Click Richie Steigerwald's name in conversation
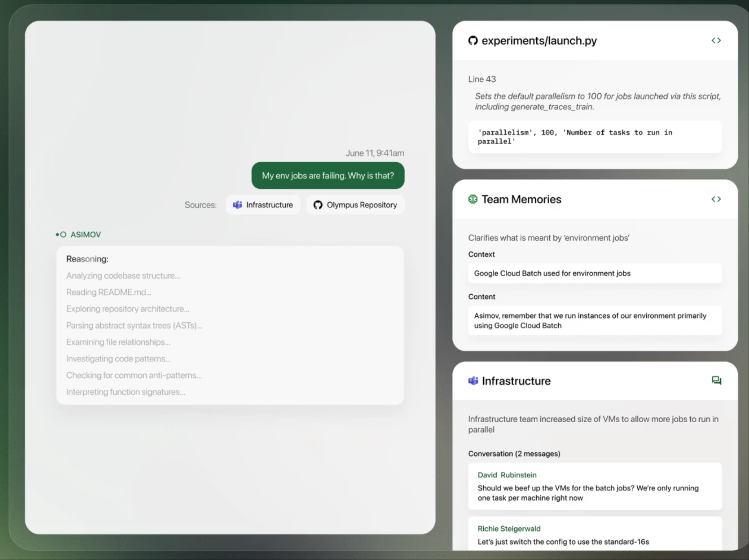This screenshot has height=560, width=749. (509, 529)
